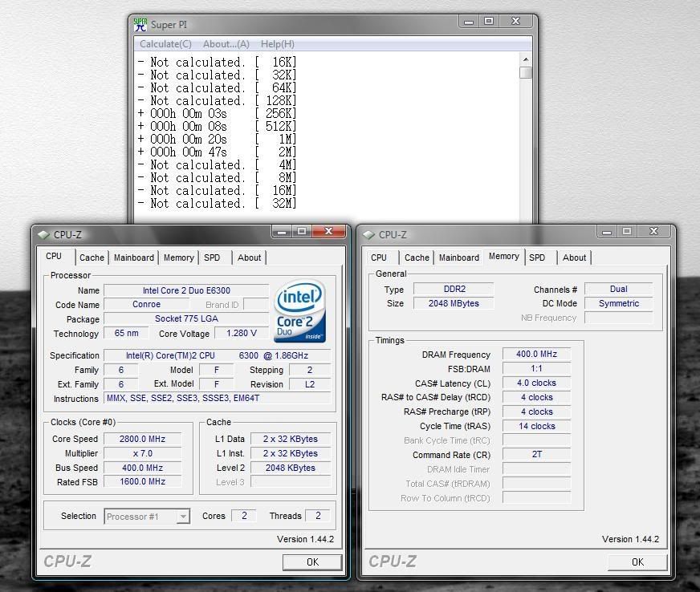
Task: Click the Super PI vertical scrollbar thumb
Action: click(526, 72)
